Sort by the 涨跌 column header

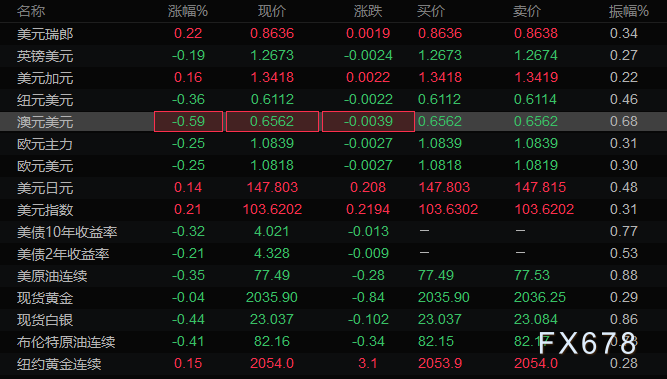[368, 11]
